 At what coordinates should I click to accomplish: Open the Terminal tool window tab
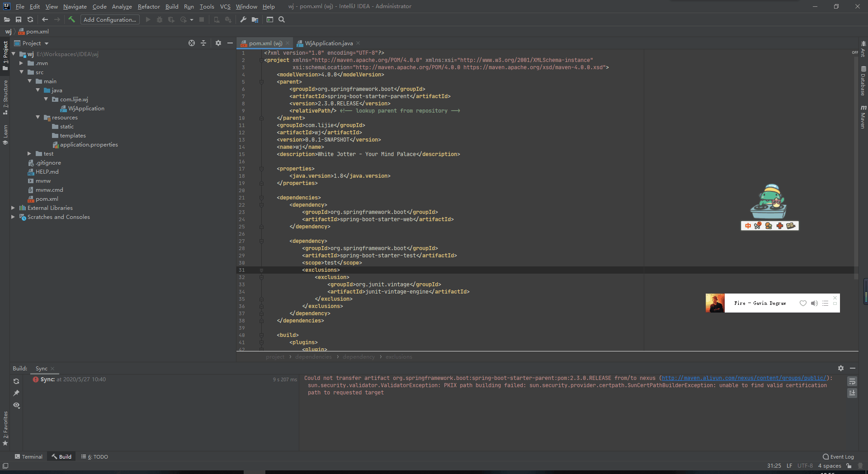[28, 456]
